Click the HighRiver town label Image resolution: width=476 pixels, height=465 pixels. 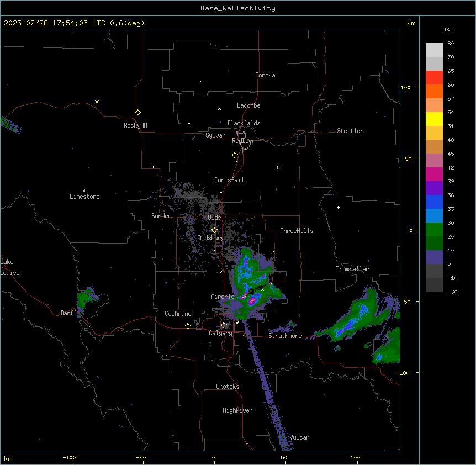coord(237,410)
